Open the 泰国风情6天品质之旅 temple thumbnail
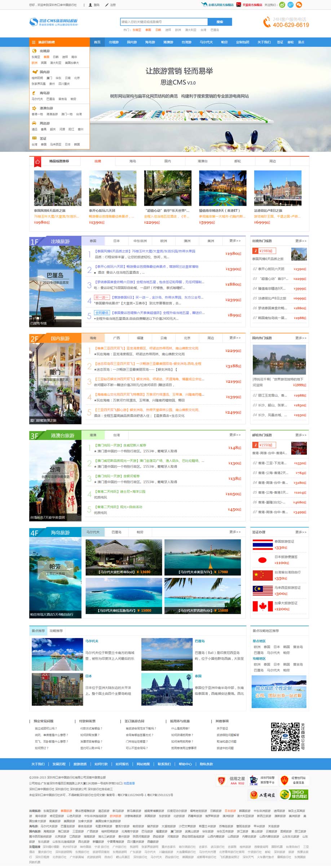This screenshot has width=331, height=868. [58, 188]
